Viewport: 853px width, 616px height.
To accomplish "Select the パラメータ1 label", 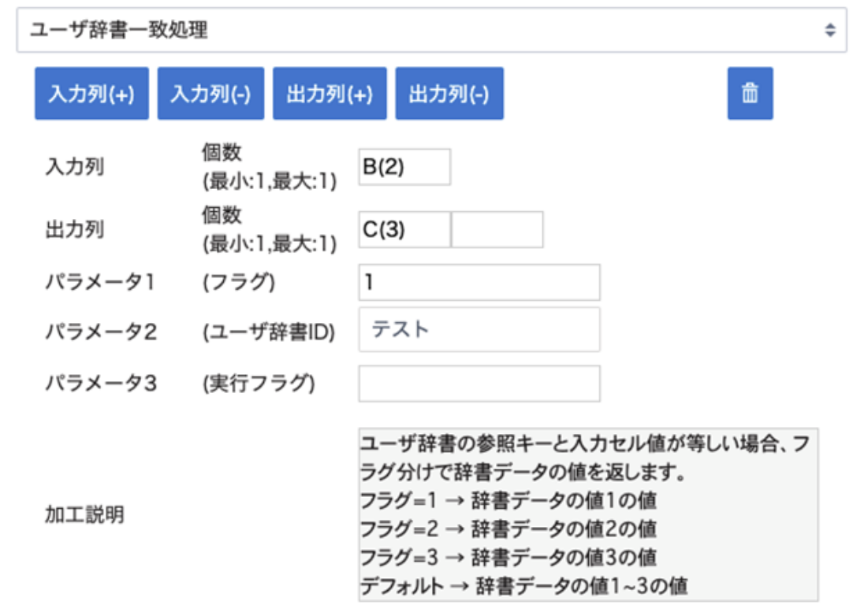I will [x=100, y=283].
